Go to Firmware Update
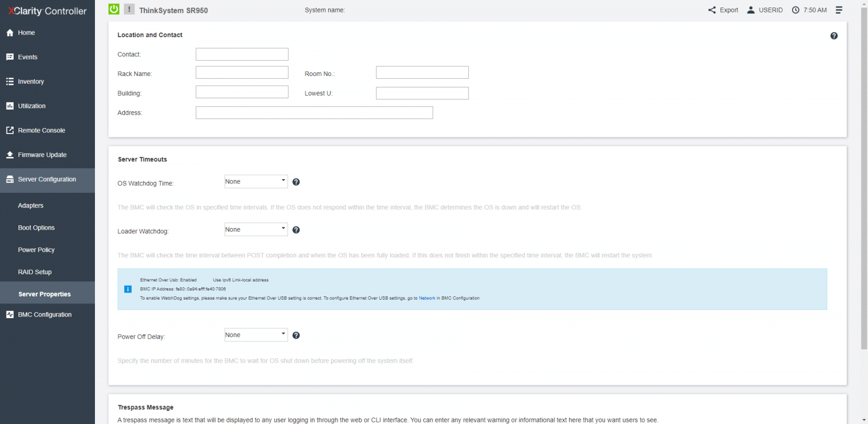The height and width of the screenshot is (424, 868). click(47, 155)
